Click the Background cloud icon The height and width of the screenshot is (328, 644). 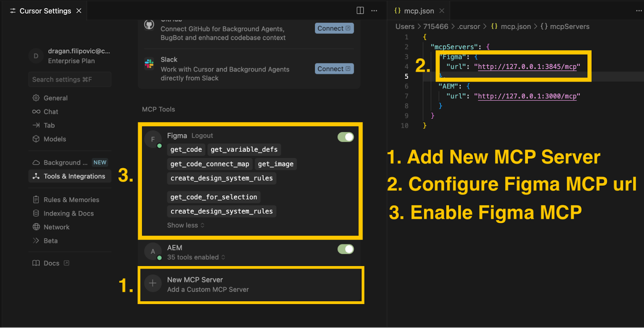pyautogui.click(x=36, y=162)
